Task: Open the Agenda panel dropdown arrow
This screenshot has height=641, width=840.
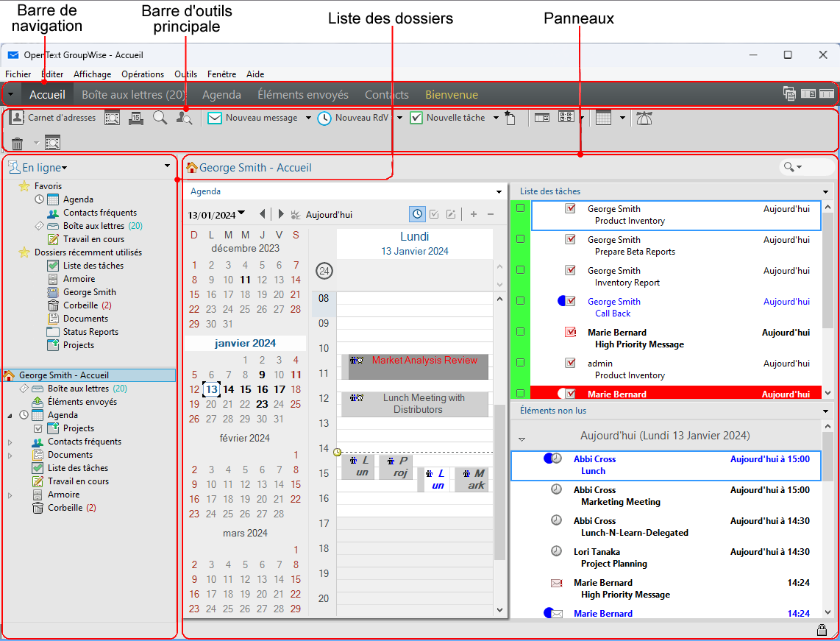Action: tap(499, 192)
